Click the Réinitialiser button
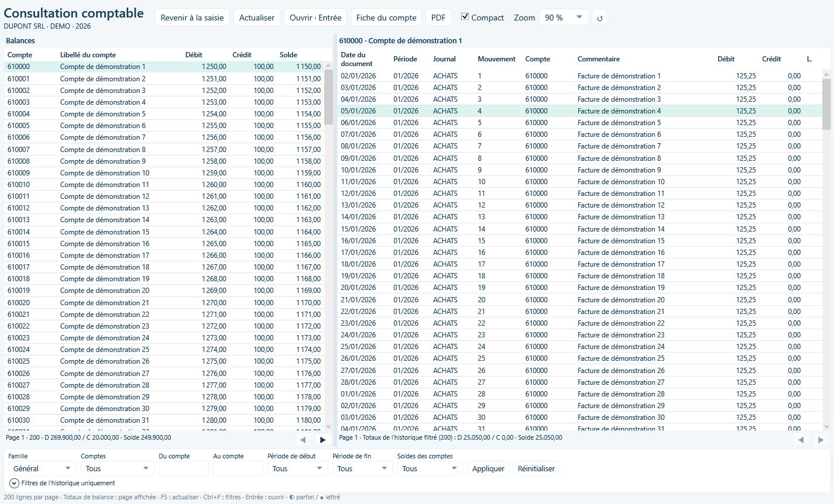This screenshot has height=504, width=834. [536, 468]
